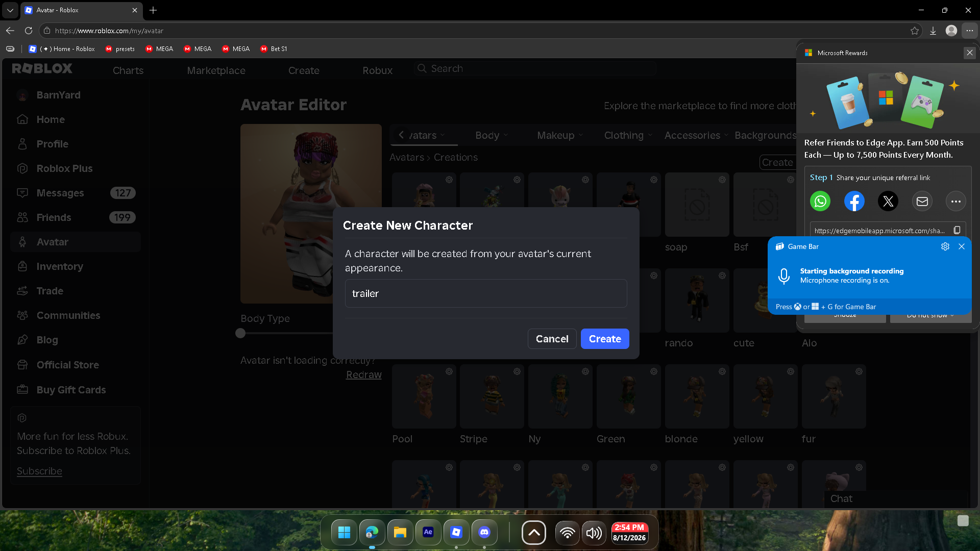Open Friends in the sidebar

(x=76, y=217)
